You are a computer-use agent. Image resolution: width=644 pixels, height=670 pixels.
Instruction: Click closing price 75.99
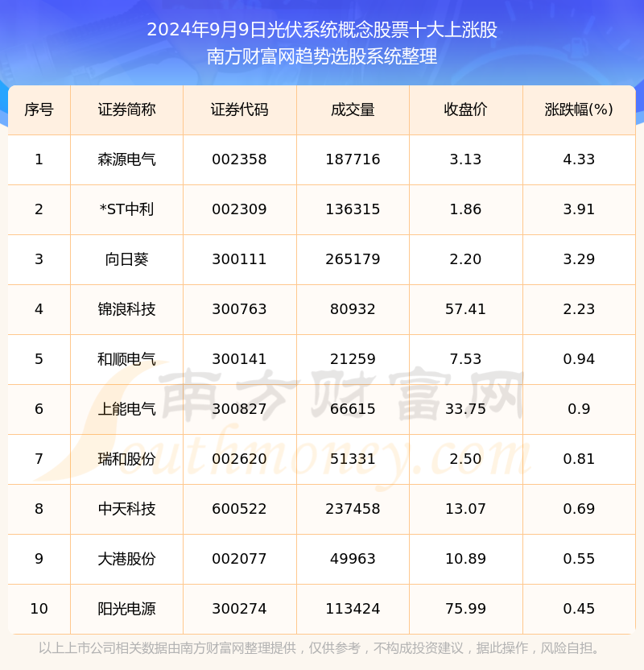point(465,609)
